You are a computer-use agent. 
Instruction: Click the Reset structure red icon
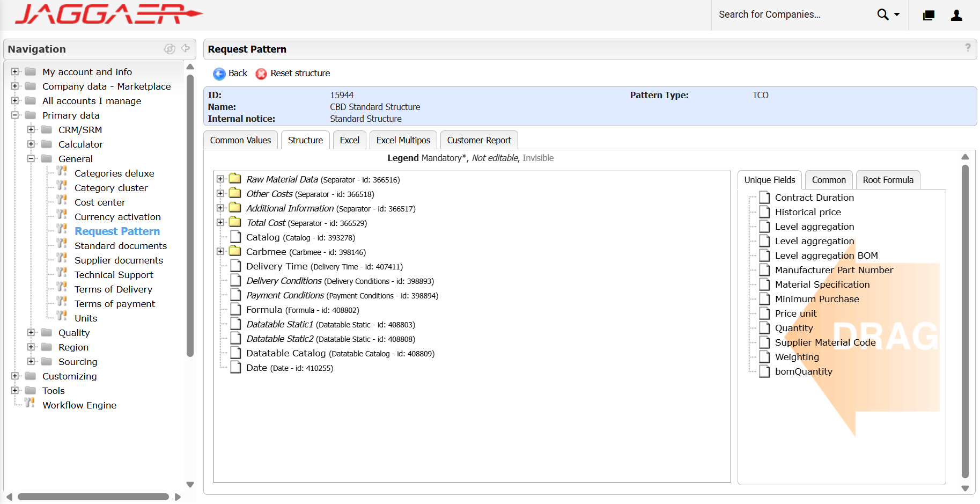coord(261,74)
